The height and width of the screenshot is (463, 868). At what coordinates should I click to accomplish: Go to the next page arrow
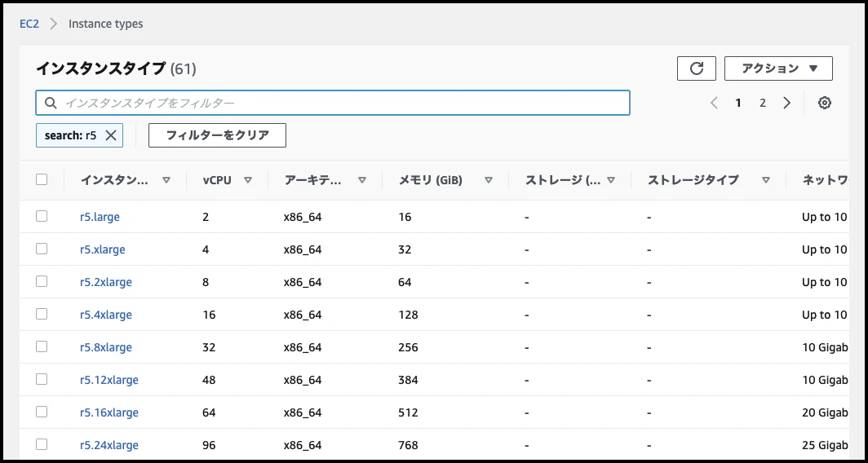point(786,103)
